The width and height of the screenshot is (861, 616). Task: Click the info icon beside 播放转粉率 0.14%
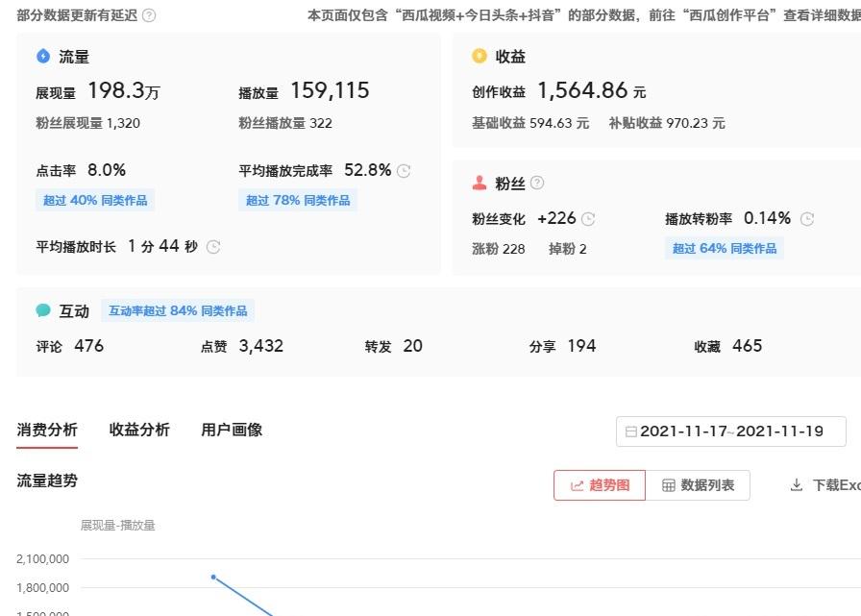[807, 219]
